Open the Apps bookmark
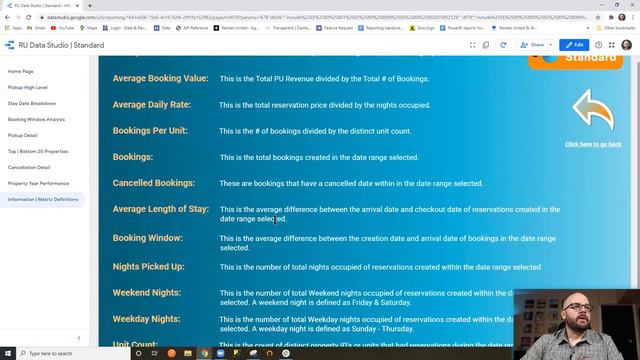 (13, 28)
